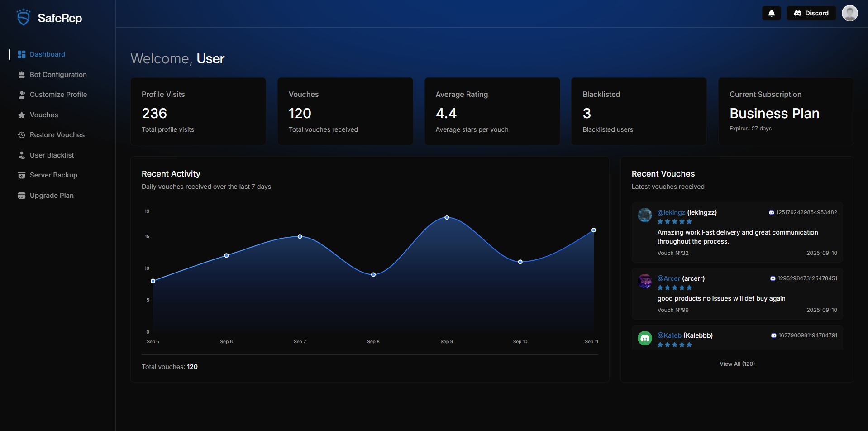Click the fifth star on Arcer's rating
Image resolution: width=868 pixels, height=431 pixels.
pyautogui.click(x=689, y=287)
